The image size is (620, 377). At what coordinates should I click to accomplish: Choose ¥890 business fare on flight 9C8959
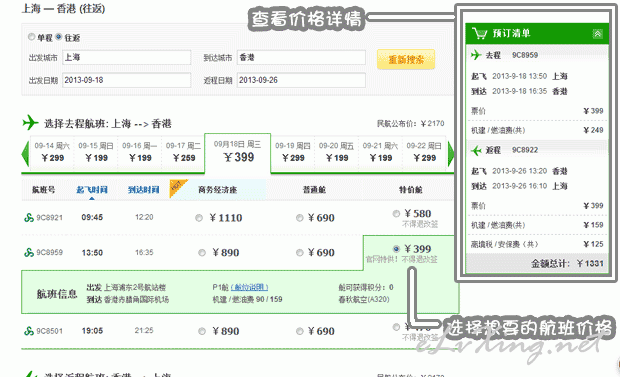click(202, 252)
